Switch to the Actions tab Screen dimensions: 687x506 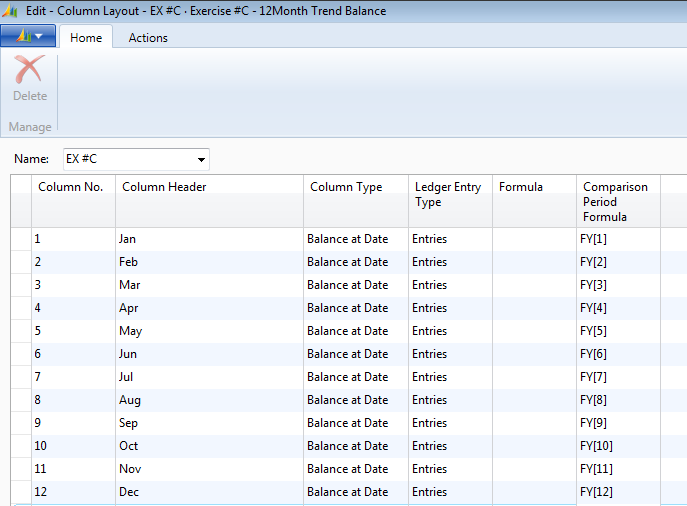click(148, 38)
